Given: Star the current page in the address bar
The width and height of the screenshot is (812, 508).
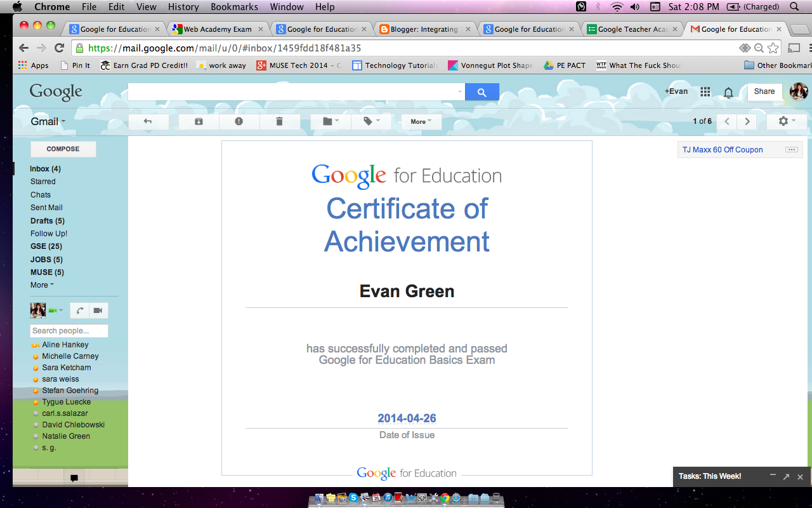Looking at the screenshot, I should point(773,47).
